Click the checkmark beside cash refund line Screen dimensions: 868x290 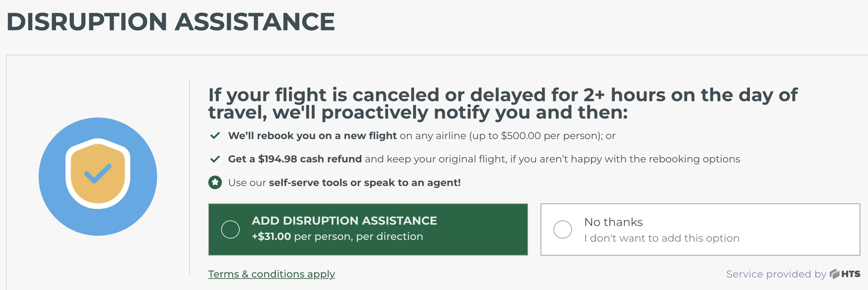click(215, 159)
